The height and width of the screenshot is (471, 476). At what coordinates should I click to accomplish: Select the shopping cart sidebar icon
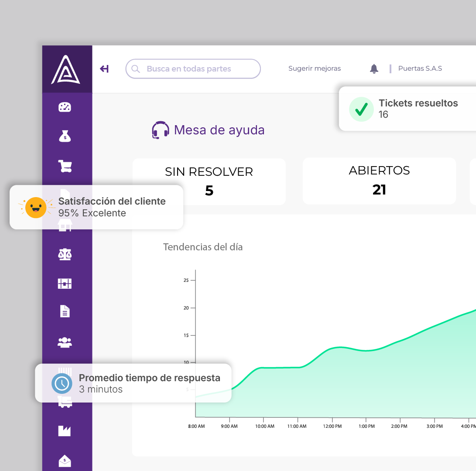[x=65, y=166]
